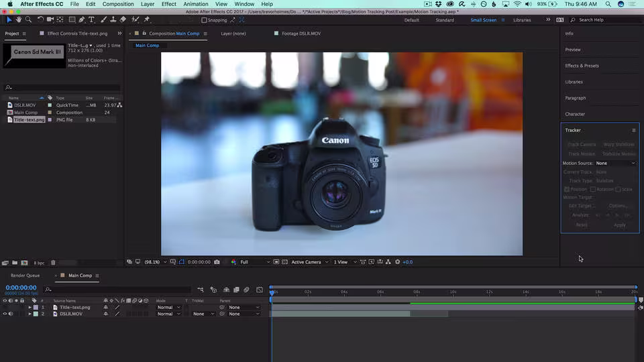Click the trash delete icon in Project panel
Image resolution: width=644 pixels, height=362 pixels.
(x=53, y=263)
